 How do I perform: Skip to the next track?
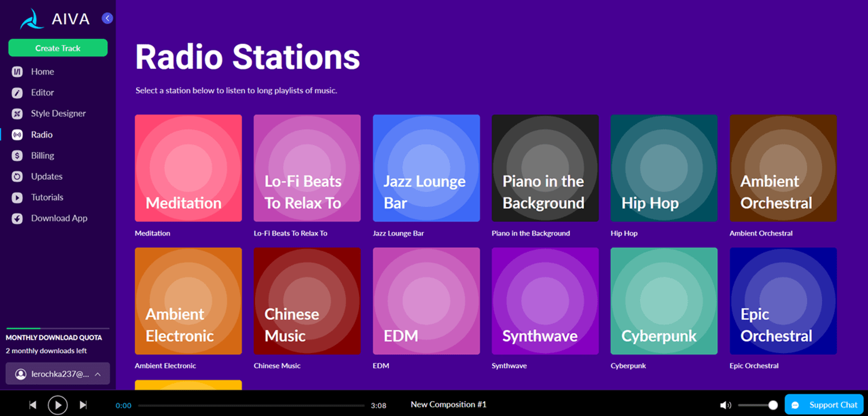pos(83,405)
